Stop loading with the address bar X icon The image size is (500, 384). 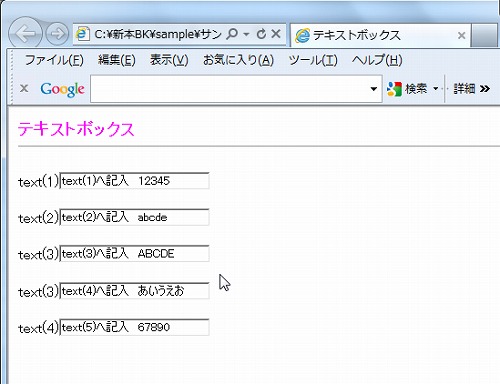click(x=276, y=34)
